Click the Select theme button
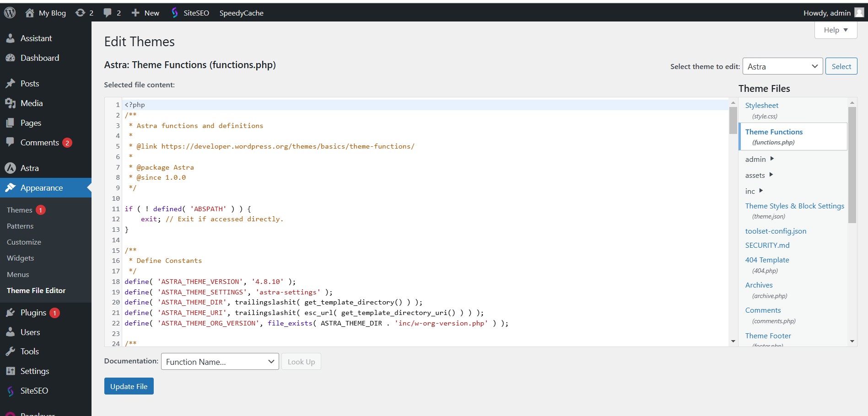This screenshot has height=416, width=868. tap(841, 66)
